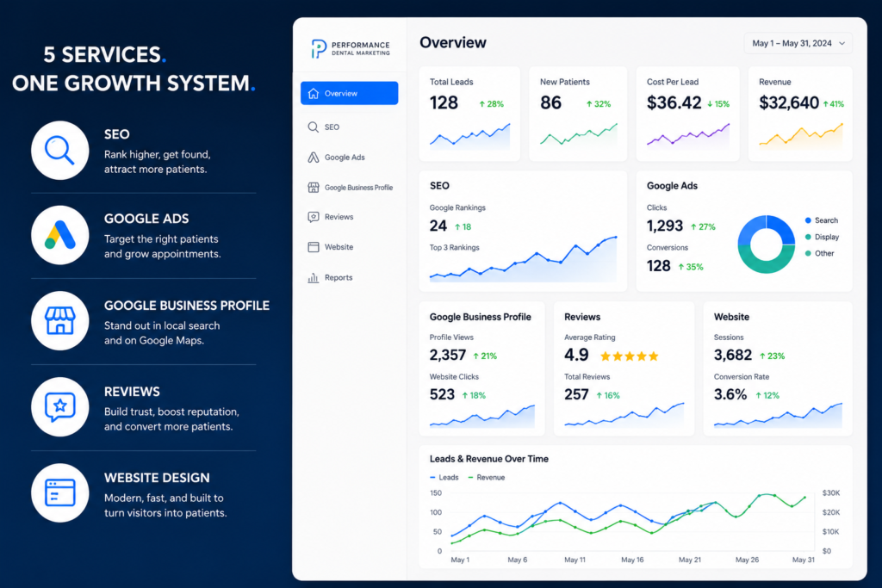Click the Total Leads sparkline chart
This screenshot has width=882, height=588.
pyautogui.click(x=469, y=137)
